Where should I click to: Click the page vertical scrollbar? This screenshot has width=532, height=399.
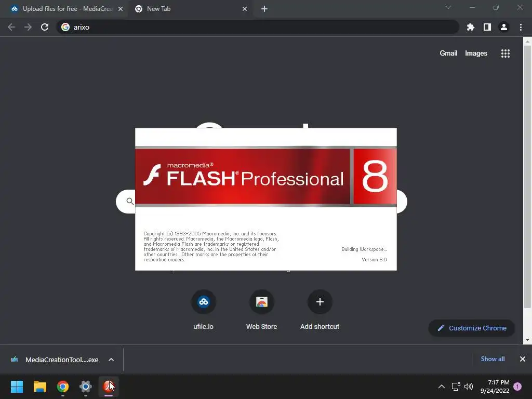[527, 177]
